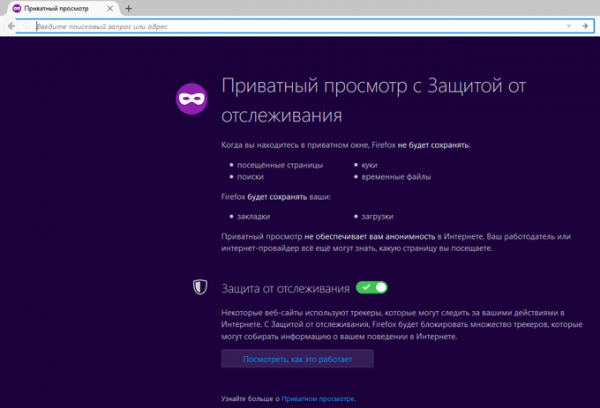Select the Приватный просмотр tab
The width and height of the screenshot is (600, 408).
tap(62, 8)
